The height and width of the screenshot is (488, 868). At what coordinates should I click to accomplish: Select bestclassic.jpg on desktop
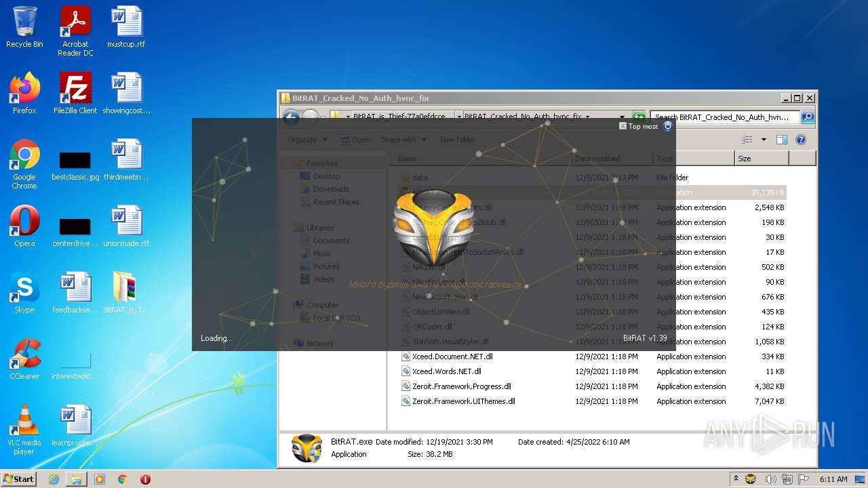(75, 165)
